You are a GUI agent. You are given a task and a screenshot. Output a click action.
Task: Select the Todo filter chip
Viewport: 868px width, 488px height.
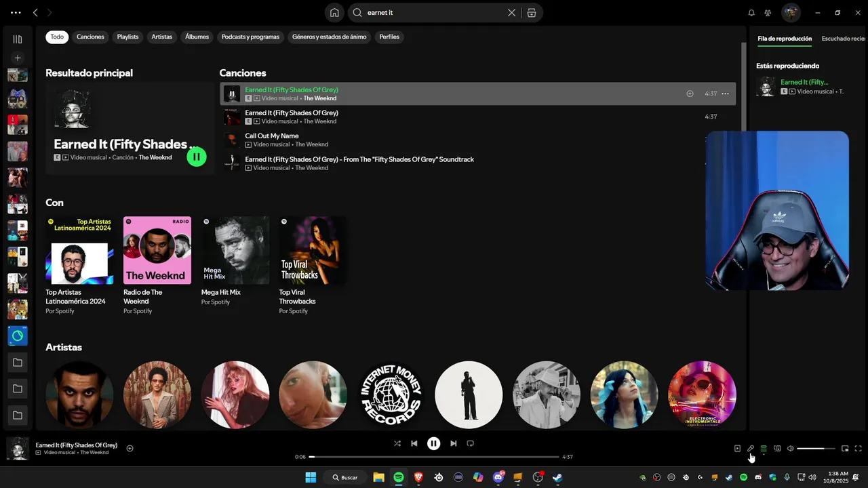[x=57, y=37]
